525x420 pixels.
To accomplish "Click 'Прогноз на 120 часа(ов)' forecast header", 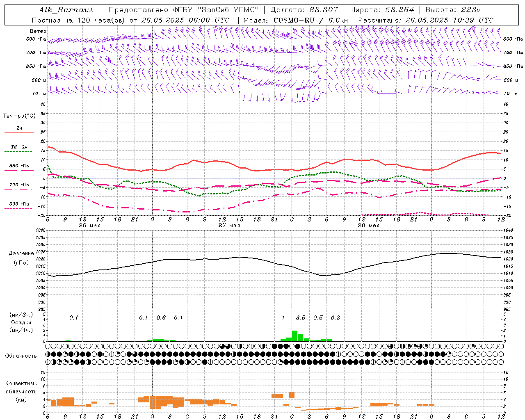I will pos(79,20).
